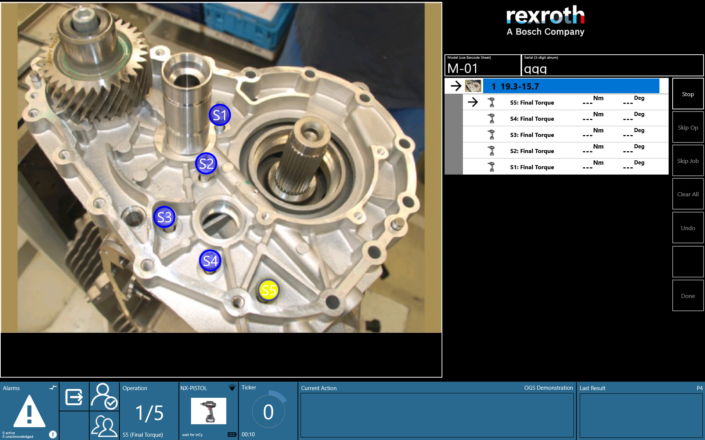Expand the NX-PISTOL dropdown arrow

click(232, 386)
